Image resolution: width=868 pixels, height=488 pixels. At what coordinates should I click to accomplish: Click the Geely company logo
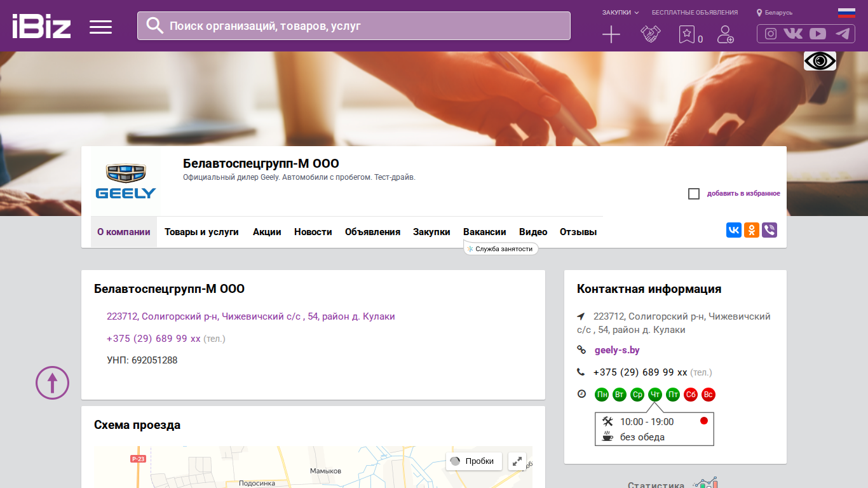pos(126,181)
